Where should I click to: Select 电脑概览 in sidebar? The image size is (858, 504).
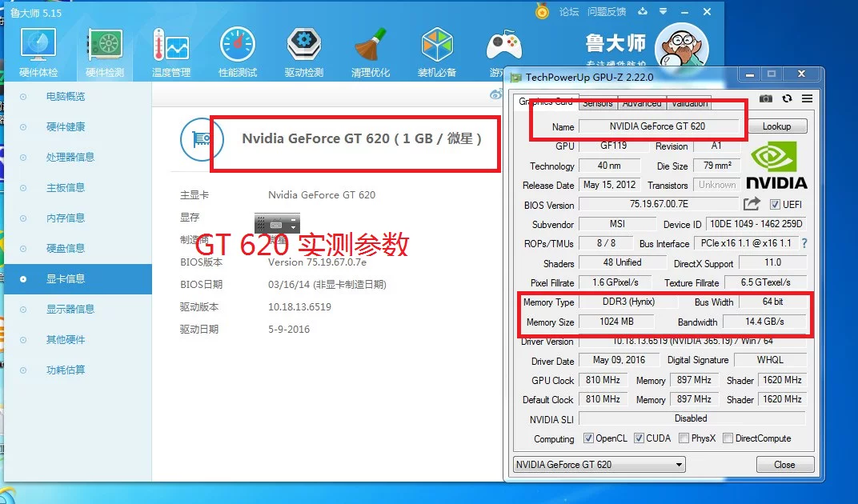coord(65,97)
